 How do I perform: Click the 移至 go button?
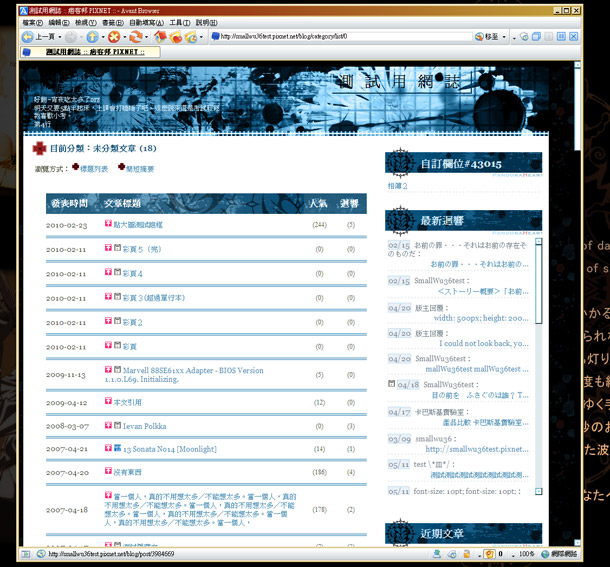(x=487, y=37)
